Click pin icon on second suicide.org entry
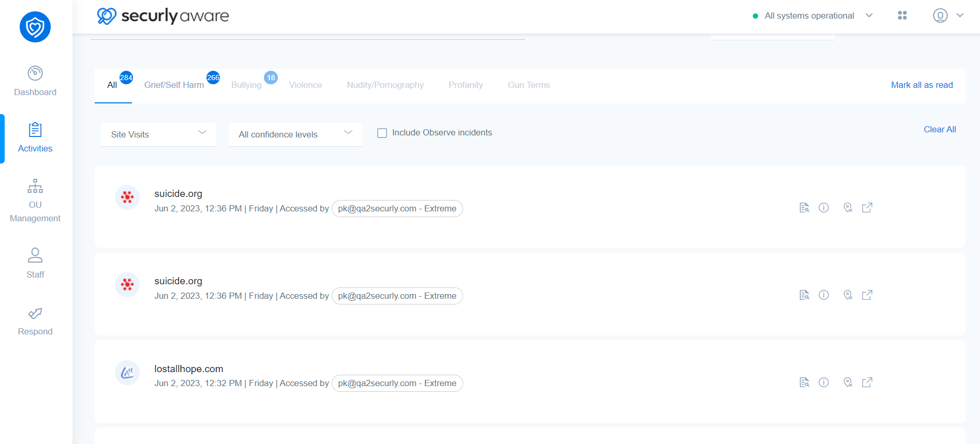Image resolution: width=980 pixels, height=444 pixels. [x=848, y=295]
